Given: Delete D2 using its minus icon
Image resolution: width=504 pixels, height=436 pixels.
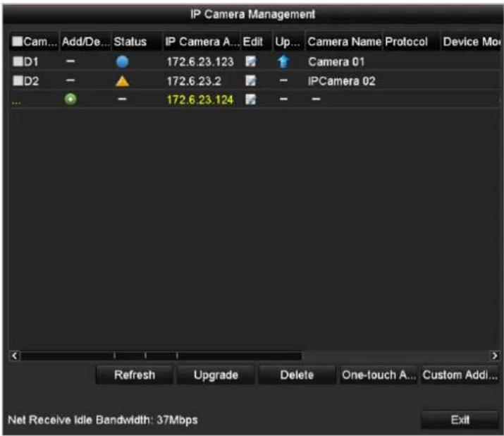Looking at the screenshot, I should click(70, 80).
